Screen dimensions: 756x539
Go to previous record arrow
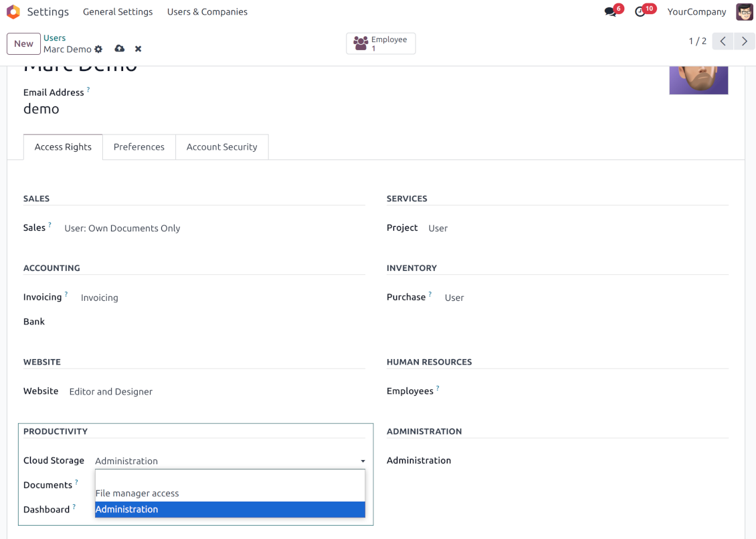pyautogui.click(x=723, y=41)
